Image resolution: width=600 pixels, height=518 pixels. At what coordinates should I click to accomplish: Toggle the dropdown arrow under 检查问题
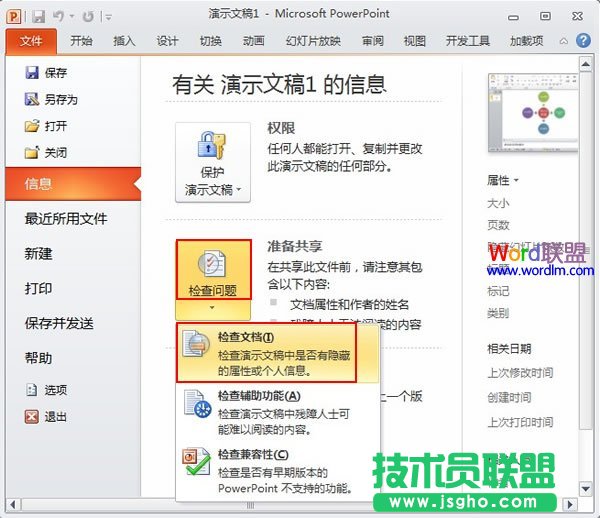click(213, 309)
